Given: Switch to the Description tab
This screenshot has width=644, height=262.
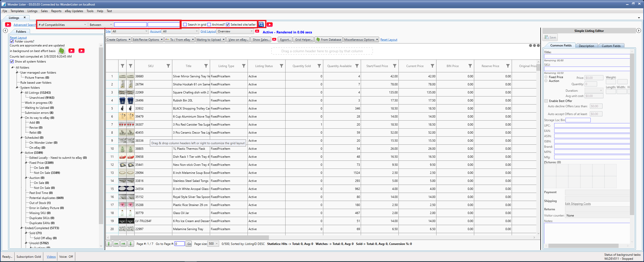Looking at the screenshot, I should [586, 46].
